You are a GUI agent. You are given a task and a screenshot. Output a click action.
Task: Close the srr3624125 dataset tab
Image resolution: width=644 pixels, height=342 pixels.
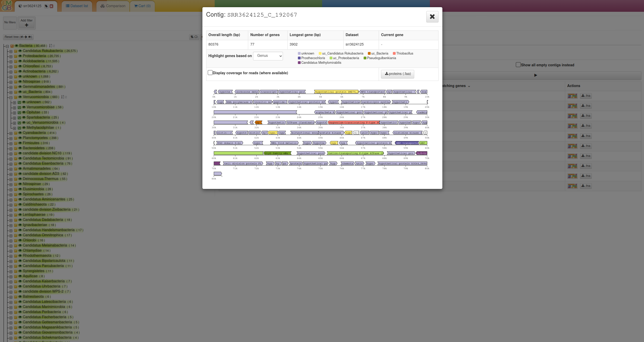pos(51,6)
